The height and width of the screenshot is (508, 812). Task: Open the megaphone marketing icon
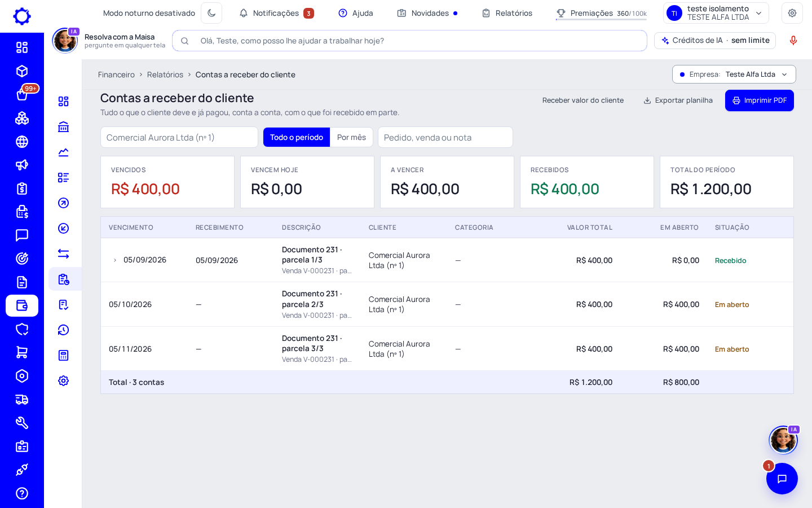point(22,165)
